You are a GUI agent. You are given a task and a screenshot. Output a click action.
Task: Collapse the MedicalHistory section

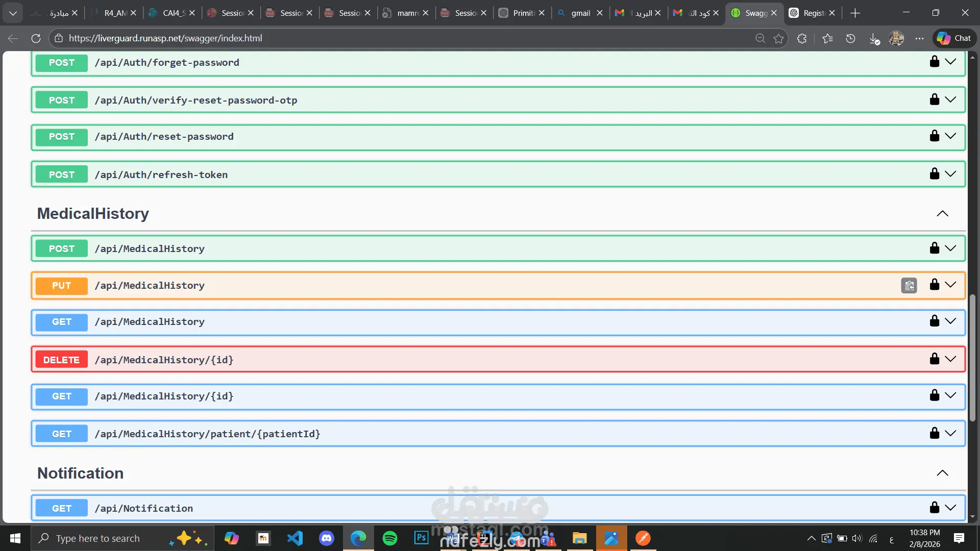(942, 214)
